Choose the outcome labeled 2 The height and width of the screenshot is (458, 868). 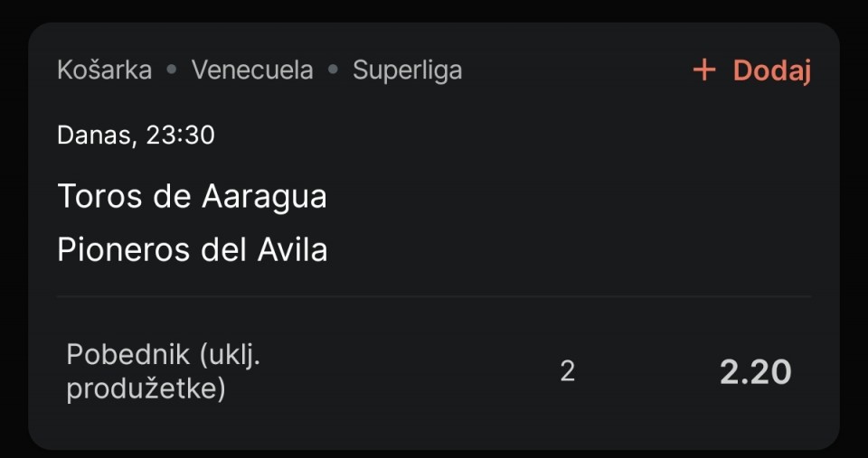[x=568, y=371]
